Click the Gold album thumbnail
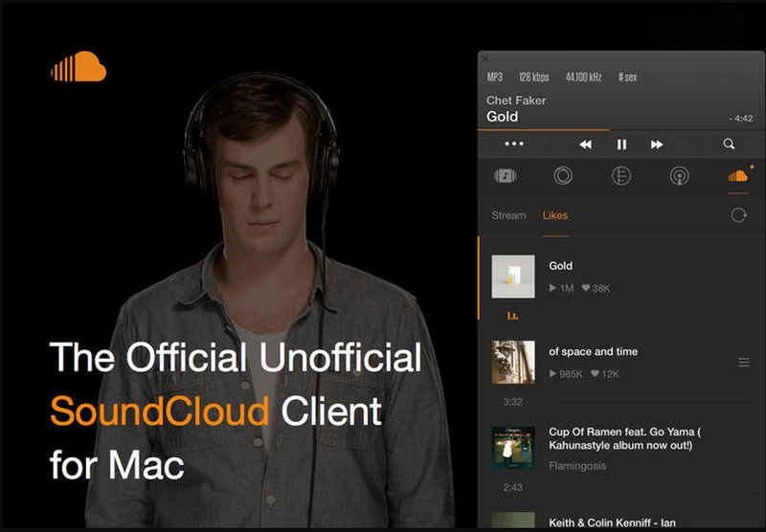The height and width of the screenshot is (532, 766). click(x=513, y=277)
